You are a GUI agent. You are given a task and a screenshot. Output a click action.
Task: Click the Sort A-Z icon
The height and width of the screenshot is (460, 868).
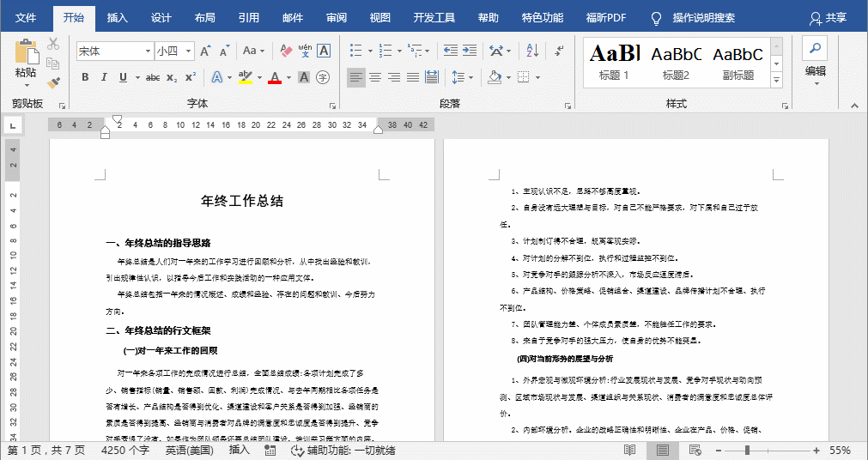pos(532,51)
